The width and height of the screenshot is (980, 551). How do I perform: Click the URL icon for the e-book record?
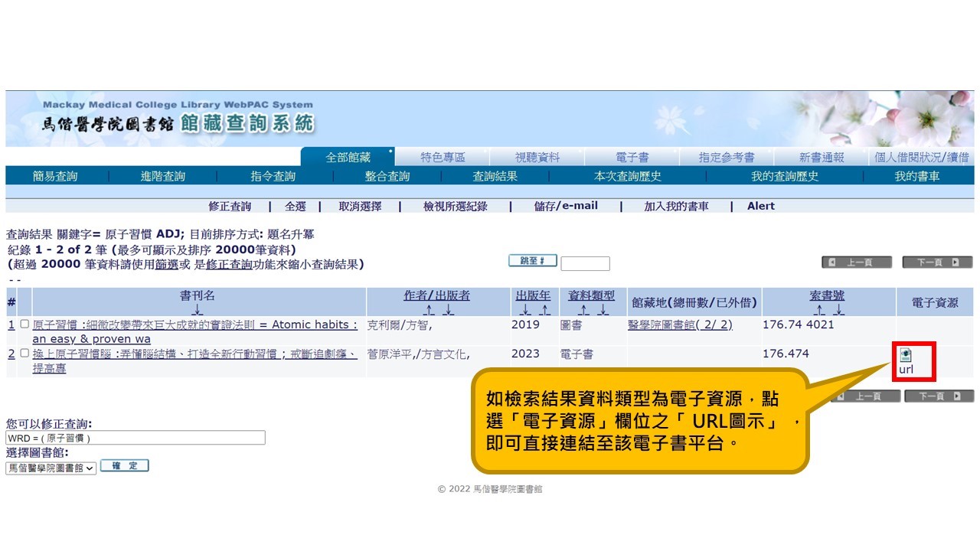click(x=906, y=355)
